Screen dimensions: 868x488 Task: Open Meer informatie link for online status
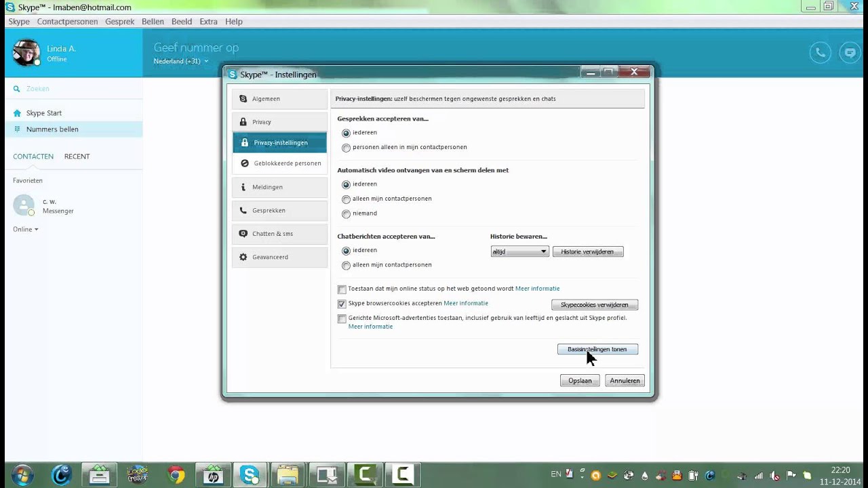(x=537, y=289)
